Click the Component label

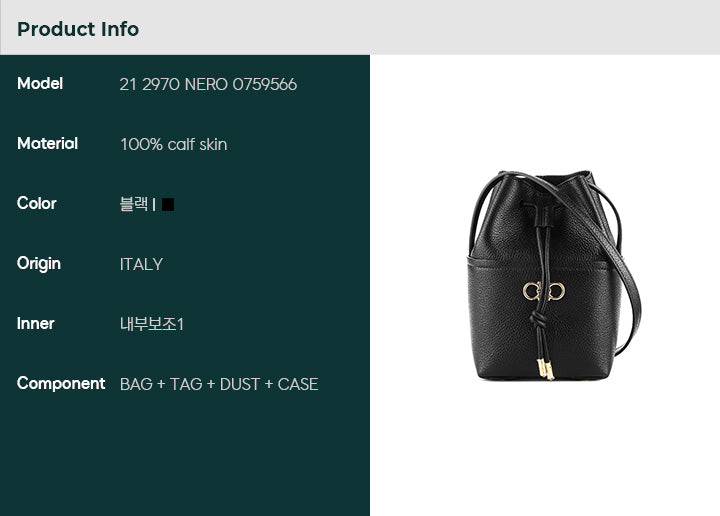point(61,384)
